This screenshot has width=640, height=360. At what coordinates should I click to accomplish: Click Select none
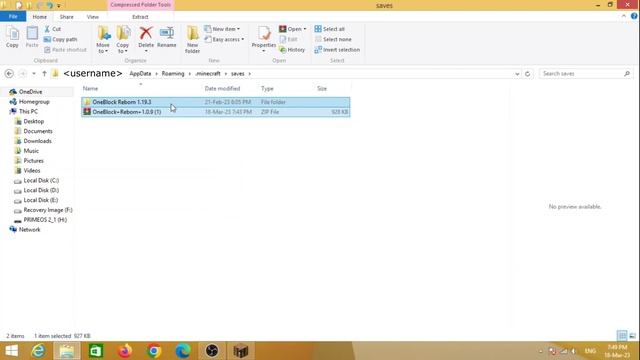point(333,39)
